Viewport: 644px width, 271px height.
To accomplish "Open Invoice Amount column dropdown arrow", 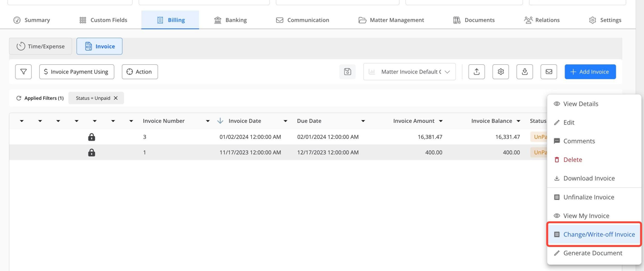I will 440,121.
